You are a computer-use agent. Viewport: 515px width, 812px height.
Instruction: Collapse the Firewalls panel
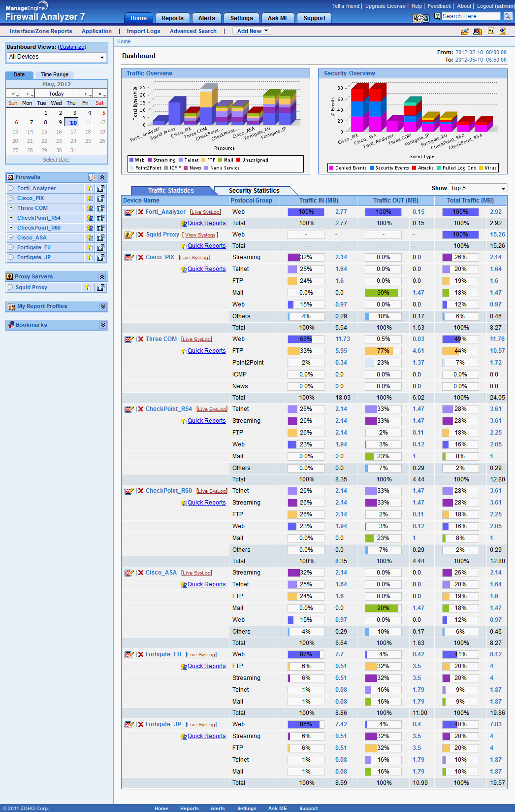pos(102,177)
